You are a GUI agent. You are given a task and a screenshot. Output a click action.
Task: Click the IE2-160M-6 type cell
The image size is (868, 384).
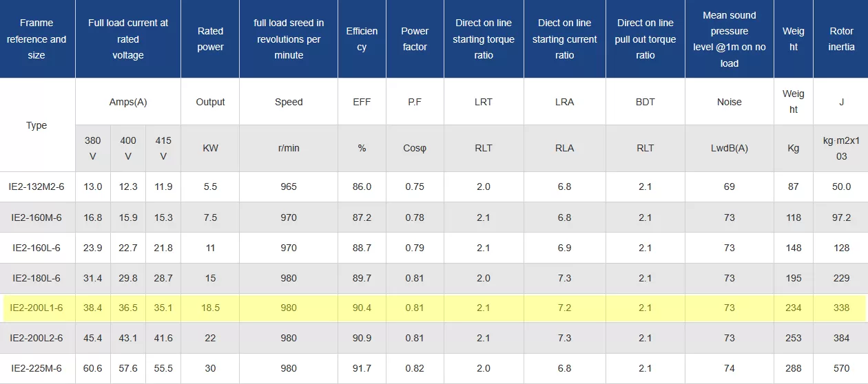pos(37,217)
